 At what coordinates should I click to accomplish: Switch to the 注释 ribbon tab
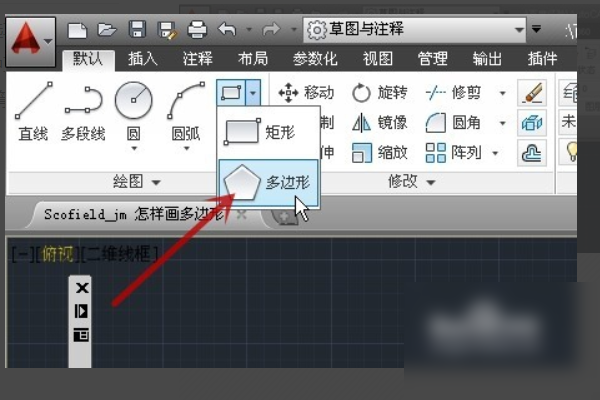point(197,59)
